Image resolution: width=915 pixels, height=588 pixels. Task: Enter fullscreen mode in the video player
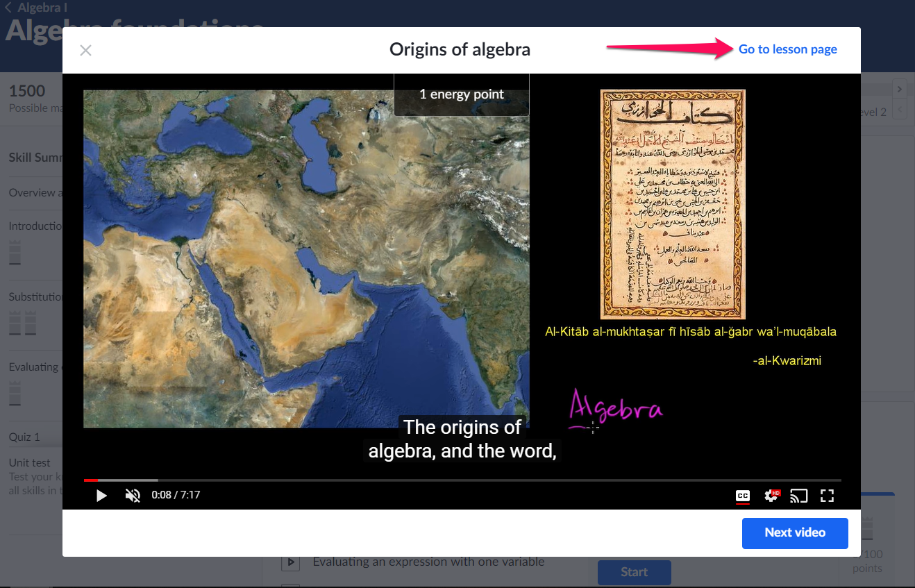click(x=827, y=496)
